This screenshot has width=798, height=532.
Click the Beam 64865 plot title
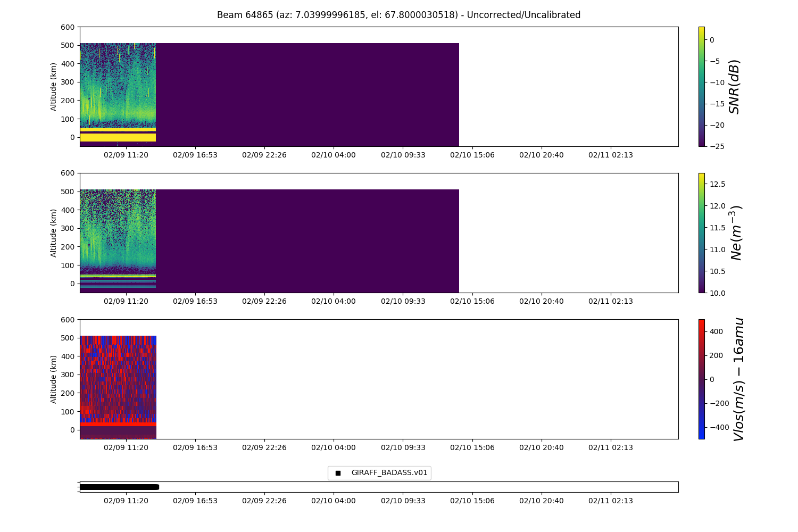(x=398, y=15)
